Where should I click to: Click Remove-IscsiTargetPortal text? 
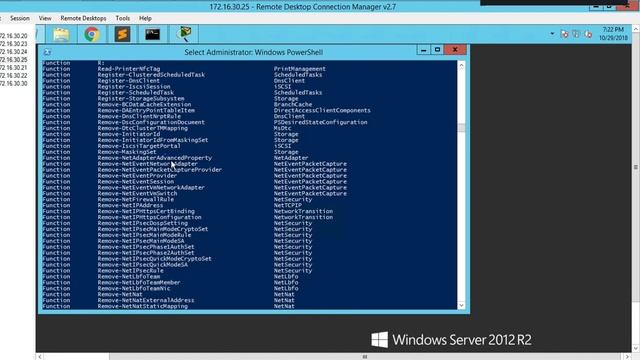point(139,146)
